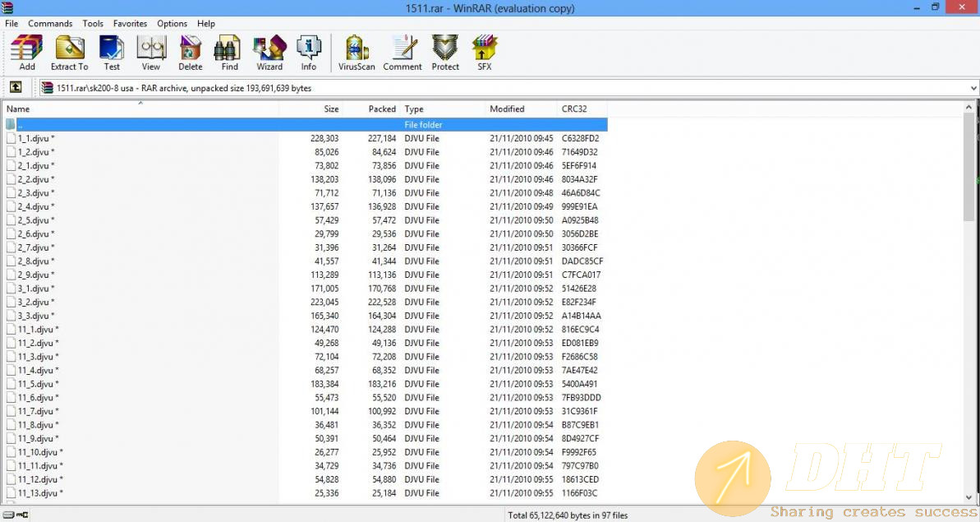Image resolution: width=980 pixels, height=522 pixels.
Task: Open Extract To toolbar icon
Action: [69, 49]
